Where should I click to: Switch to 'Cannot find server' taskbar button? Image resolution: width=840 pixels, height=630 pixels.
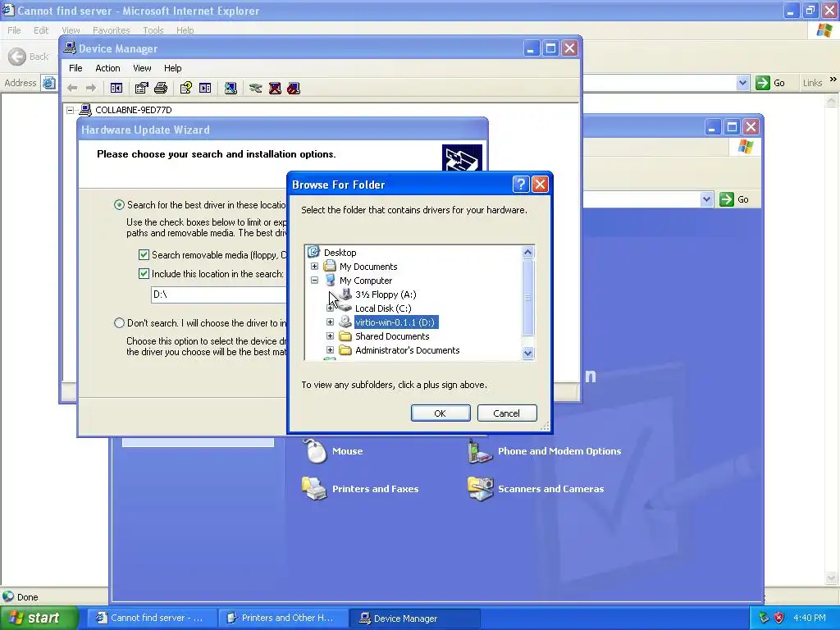tap(152, 618)
